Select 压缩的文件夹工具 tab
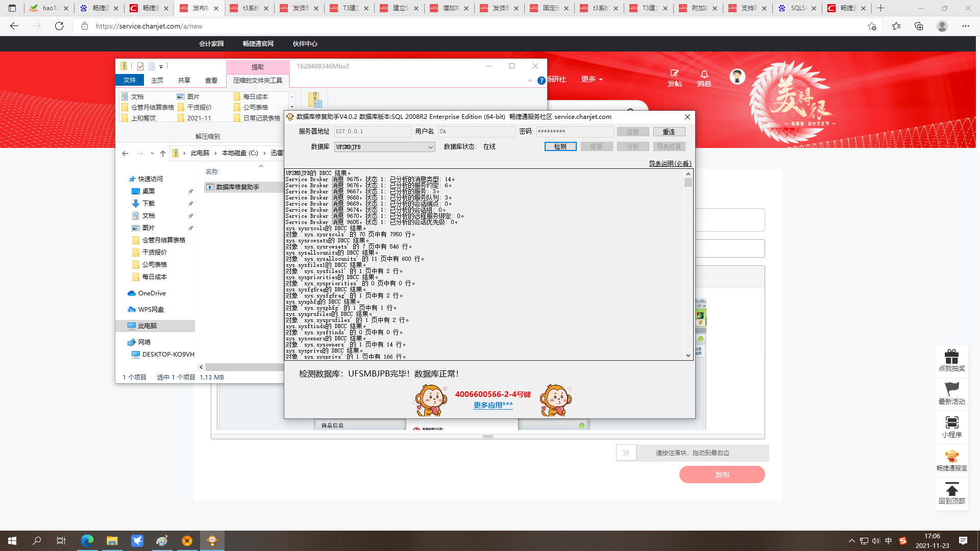The image size is (980, 551). [258, 80]
